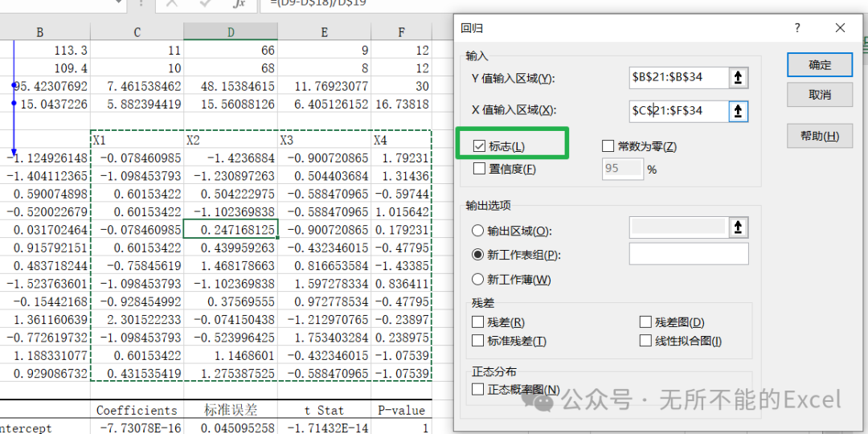Collapse dialog via X range selector arrow

click(738, 111)
